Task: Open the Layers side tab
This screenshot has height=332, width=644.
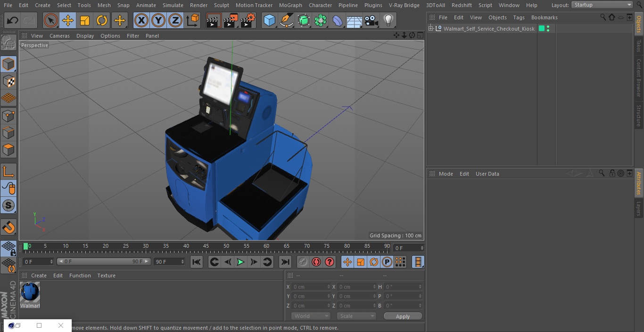Action: (639, 209)
